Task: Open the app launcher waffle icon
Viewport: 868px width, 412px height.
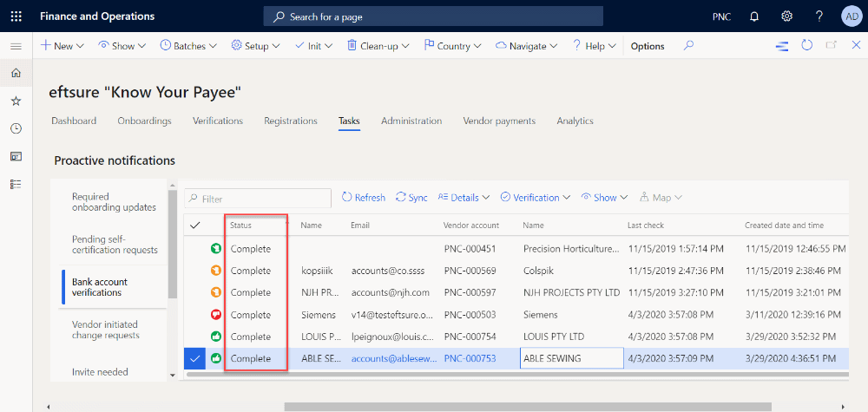Action: tap(16, 16)
